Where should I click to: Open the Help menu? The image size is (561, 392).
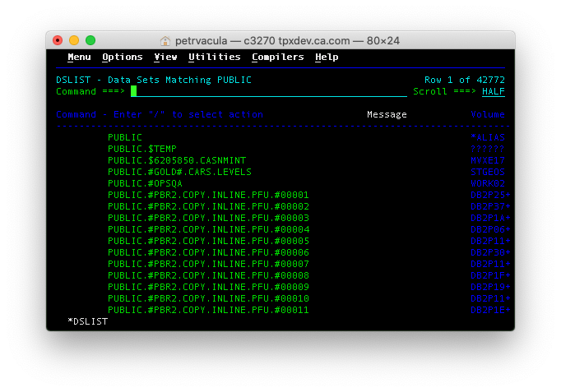point(327,58)
